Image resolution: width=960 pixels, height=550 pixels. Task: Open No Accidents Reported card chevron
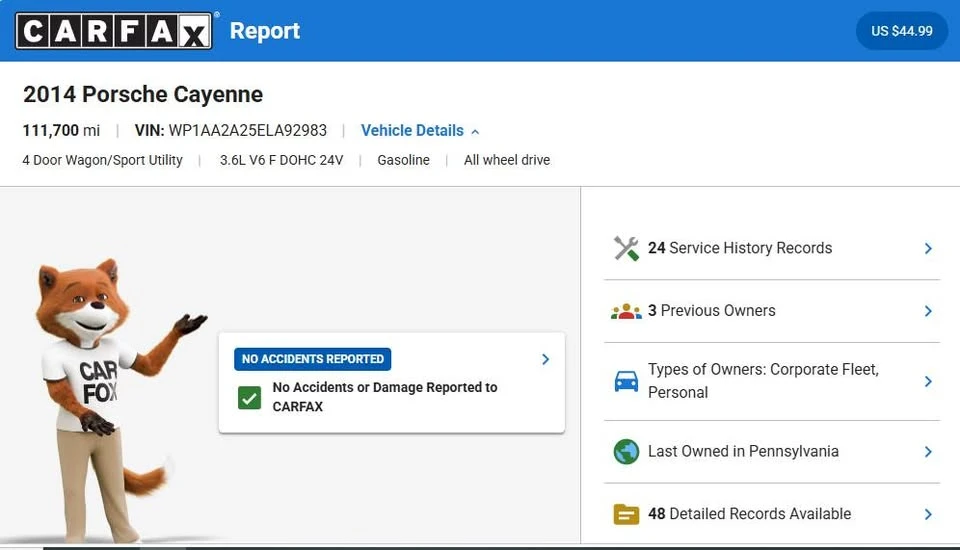[546, 359]
